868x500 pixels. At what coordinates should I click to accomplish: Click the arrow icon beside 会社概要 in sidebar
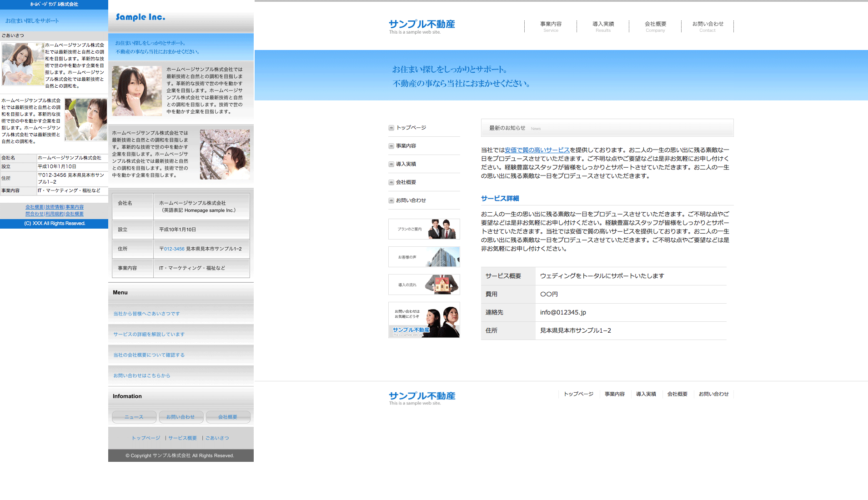tap(391, 182)
